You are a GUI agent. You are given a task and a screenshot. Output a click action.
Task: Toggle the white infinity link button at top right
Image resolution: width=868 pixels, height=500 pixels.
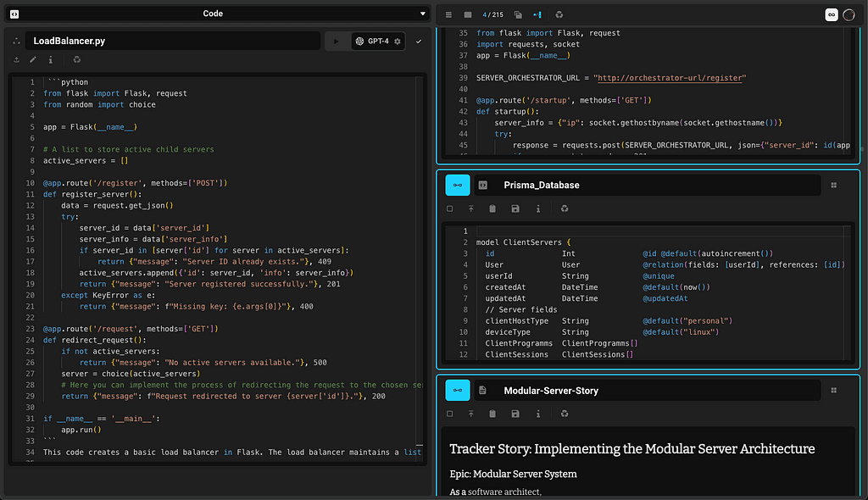832,15
